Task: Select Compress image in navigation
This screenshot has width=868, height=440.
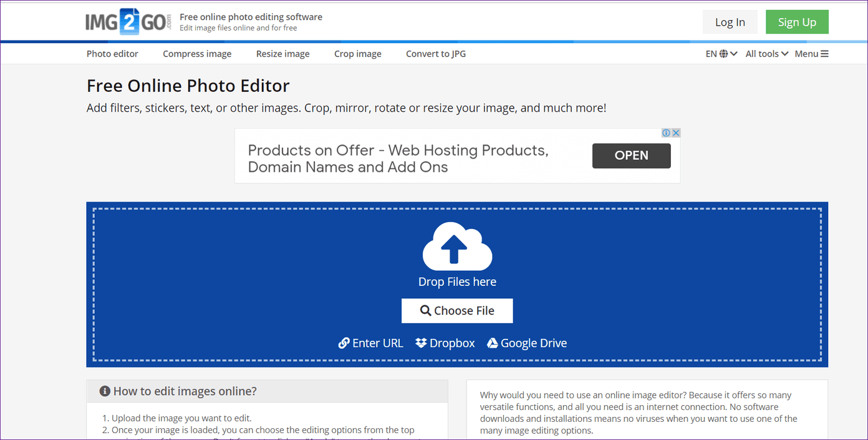Action: point(197,54)
